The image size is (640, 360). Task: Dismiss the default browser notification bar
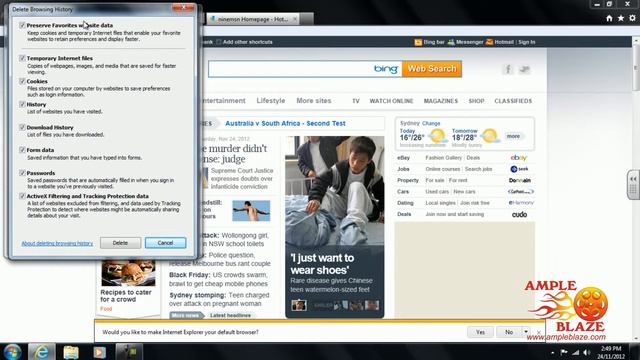539,332
